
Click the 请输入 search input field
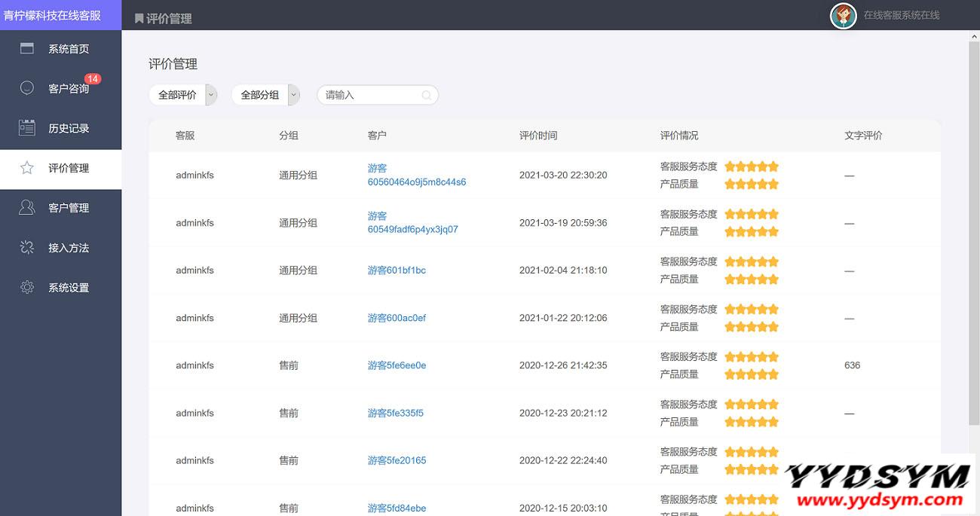(369, 96)
